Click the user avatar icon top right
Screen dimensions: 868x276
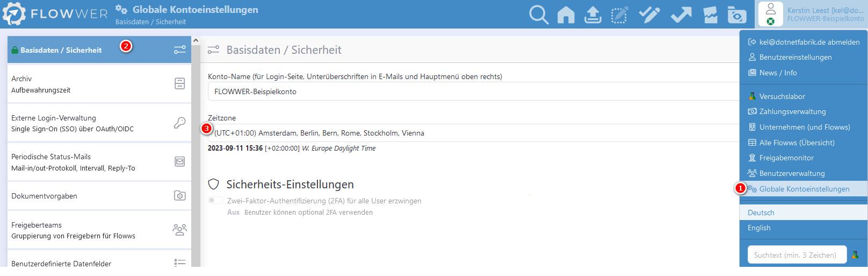[771, 14]
